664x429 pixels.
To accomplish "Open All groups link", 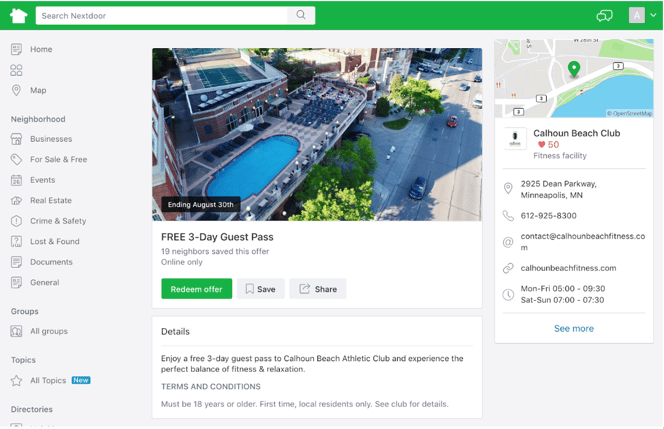I will (49, 331).
